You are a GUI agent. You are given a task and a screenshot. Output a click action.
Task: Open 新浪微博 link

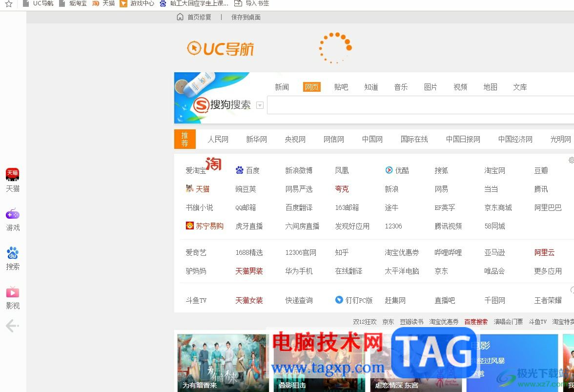coord(299,170)
